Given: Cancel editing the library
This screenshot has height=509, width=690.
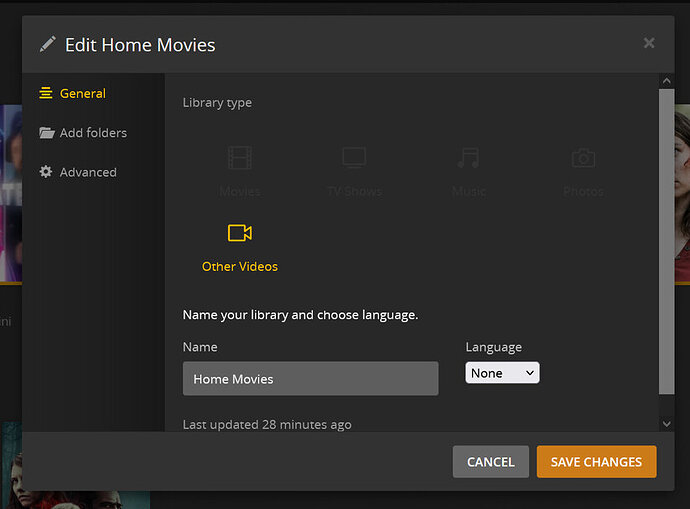Looking at the screenshot, I should click(x=491, y=461).
